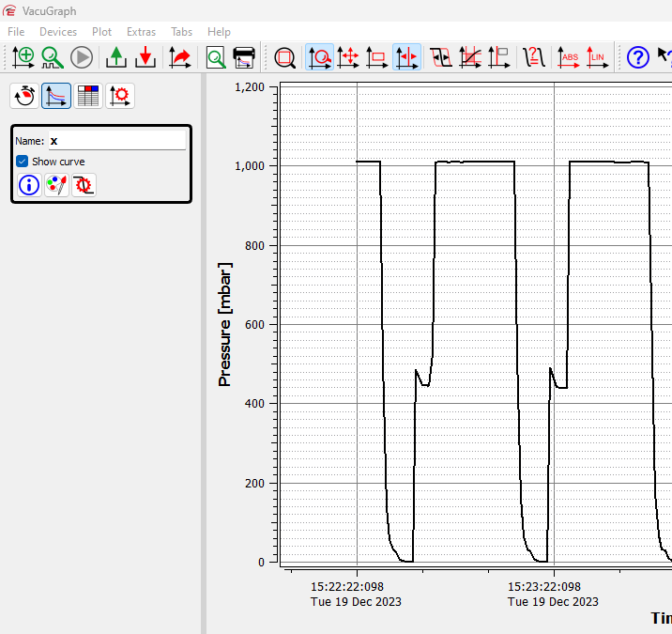The image size is (672, 634).
Task: Click the curve comparison question mark icon
Action: (x=534, y=57)
